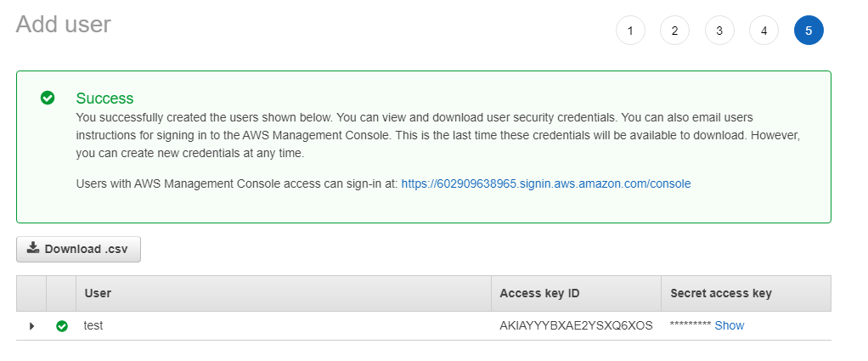
Task: Click the Success banner title text
Action: [104, 99]
